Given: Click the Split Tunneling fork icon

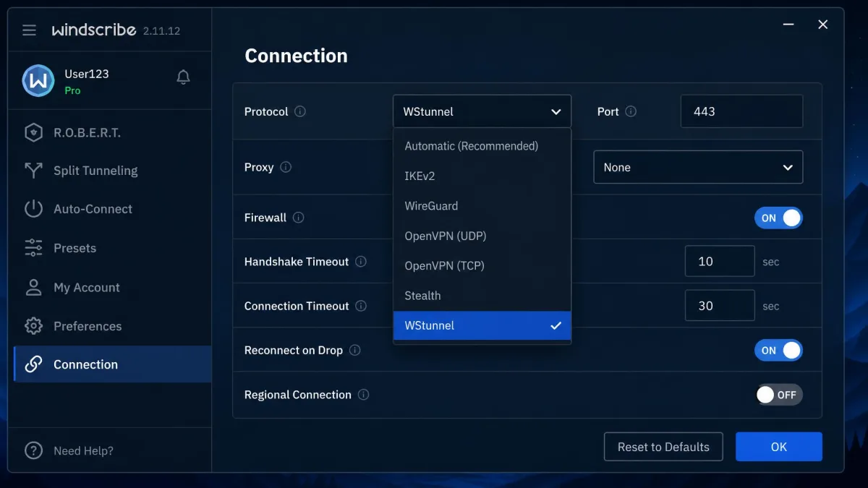Looking at the screenshot, I should 33,171.
